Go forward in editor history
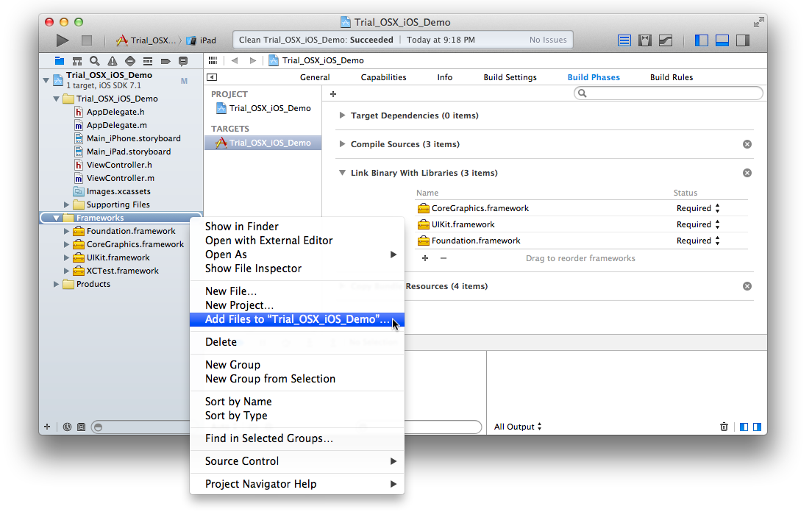 [x=253, y=60]
